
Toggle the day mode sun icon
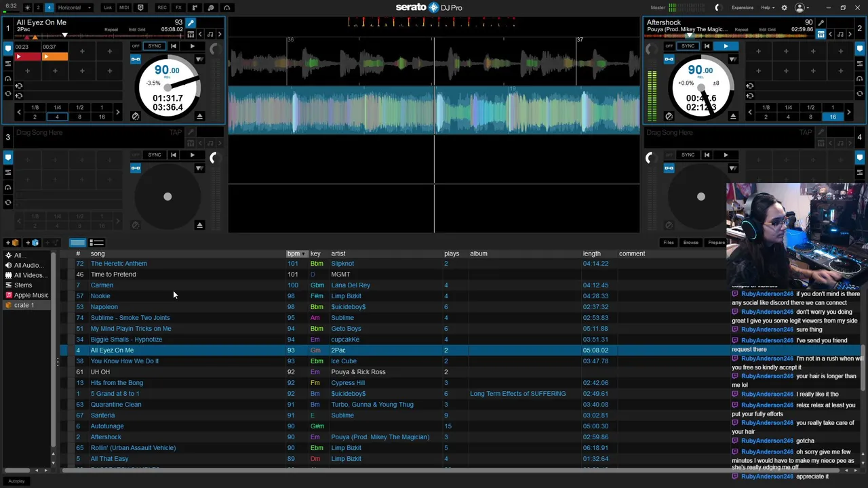tap(27, 7)
